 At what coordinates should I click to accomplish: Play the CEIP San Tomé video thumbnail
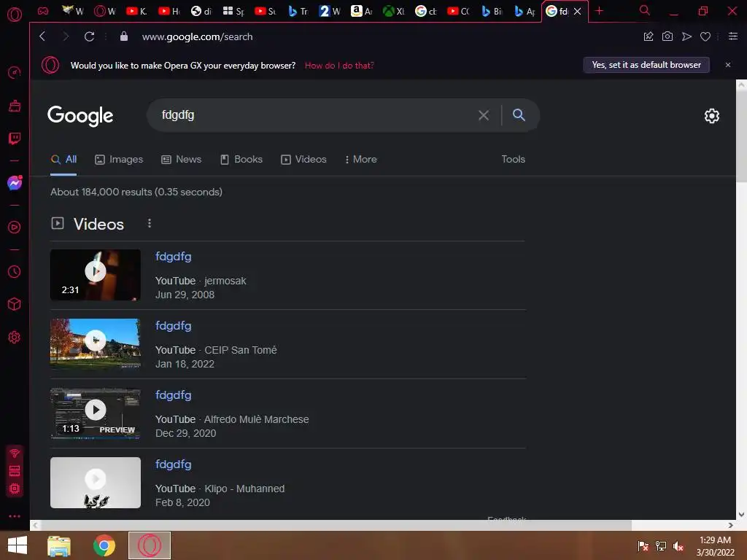coord(96,344)
